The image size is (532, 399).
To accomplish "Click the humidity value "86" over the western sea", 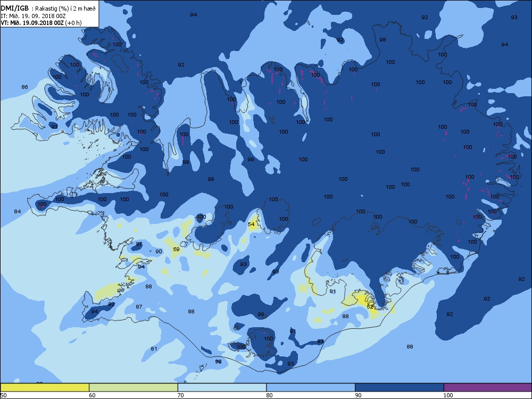I will [x=24, y=87].
